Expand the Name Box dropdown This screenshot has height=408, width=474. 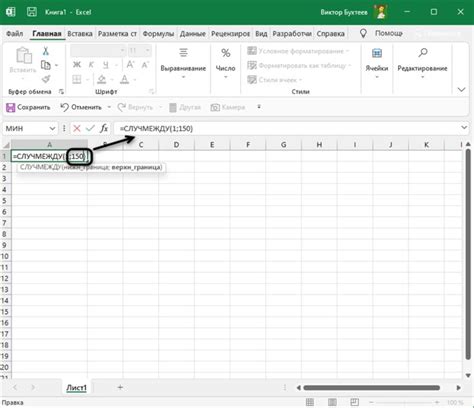(x=52, y=128)
